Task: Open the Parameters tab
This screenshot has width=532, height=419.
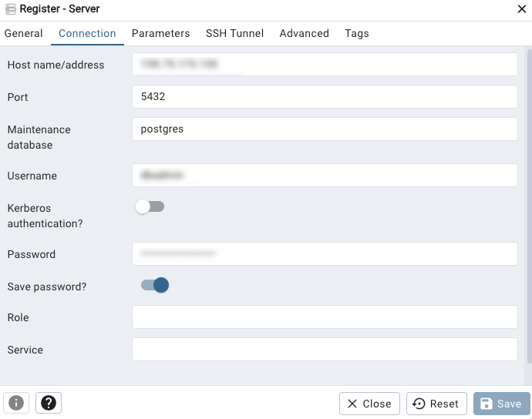Action: 160,34
